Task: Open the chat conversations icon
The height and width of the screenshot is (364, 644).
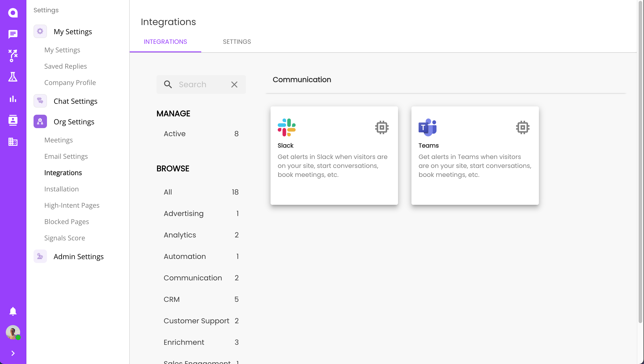Action: (13, 34)
